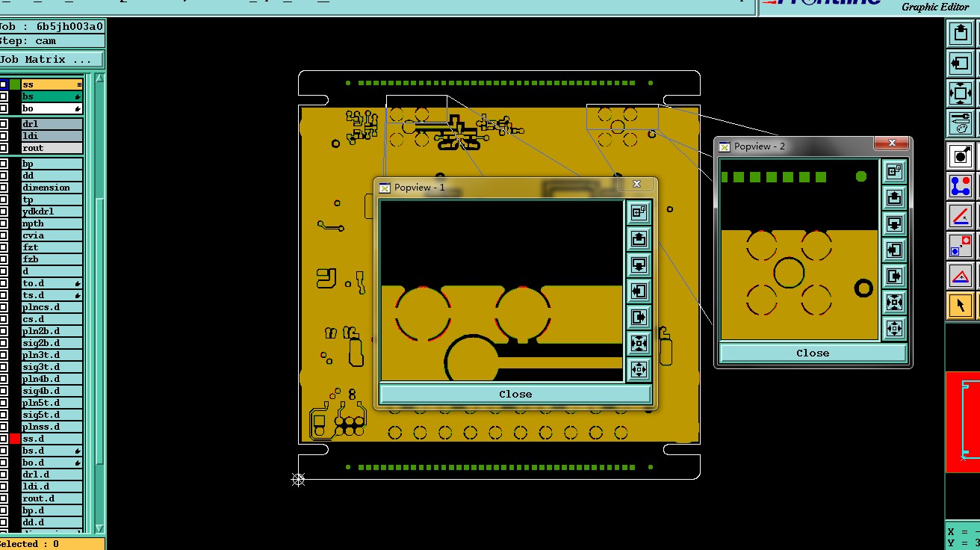Click the red board overview thumbnail
The height and width of the screenshot is (550, 980).
tap(963, 421)
